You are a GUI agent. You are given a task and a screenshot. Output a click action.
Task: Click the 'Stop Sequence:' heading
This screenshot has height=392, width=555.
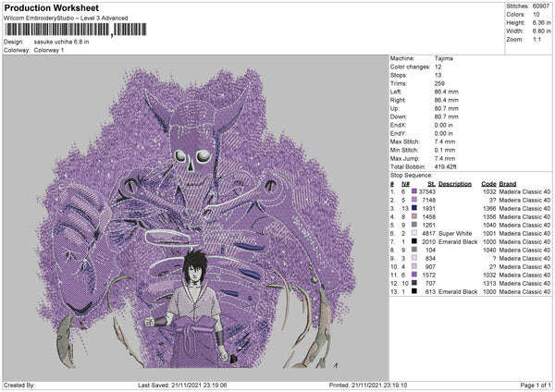tap(412, 176)
